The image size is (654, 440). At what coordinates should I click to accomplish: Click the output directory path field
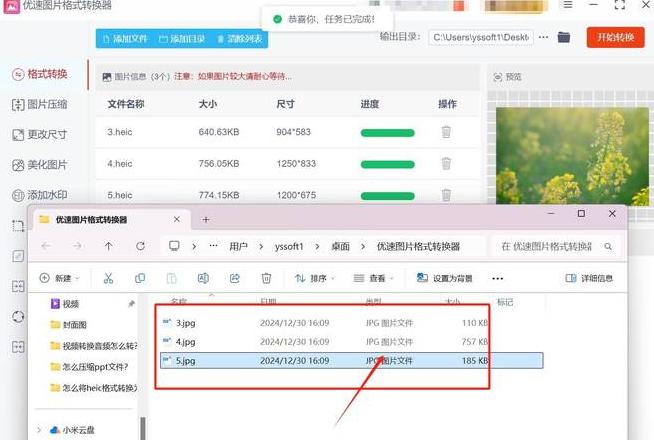pos(481,37)
